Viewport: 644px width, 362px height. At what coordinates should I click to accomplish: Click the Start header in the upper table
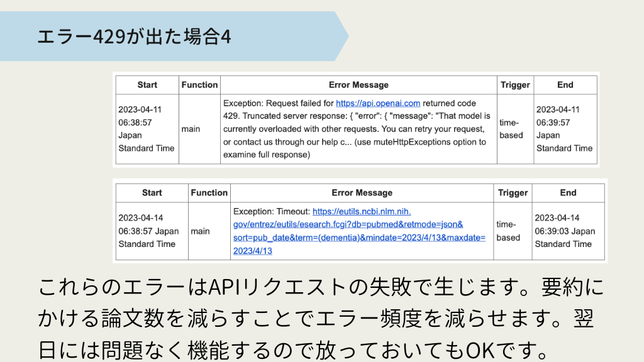(147, 85)
